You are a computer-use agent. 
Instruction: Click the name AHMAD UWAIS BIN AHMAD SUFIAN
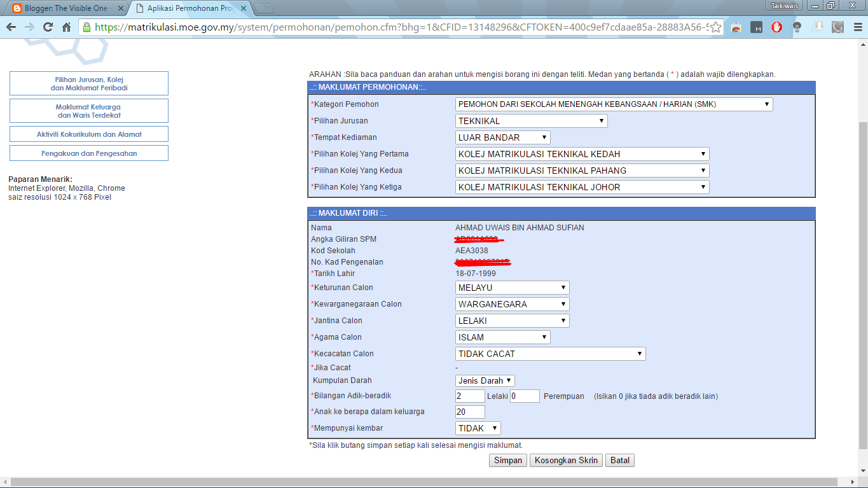pos(520,228)
